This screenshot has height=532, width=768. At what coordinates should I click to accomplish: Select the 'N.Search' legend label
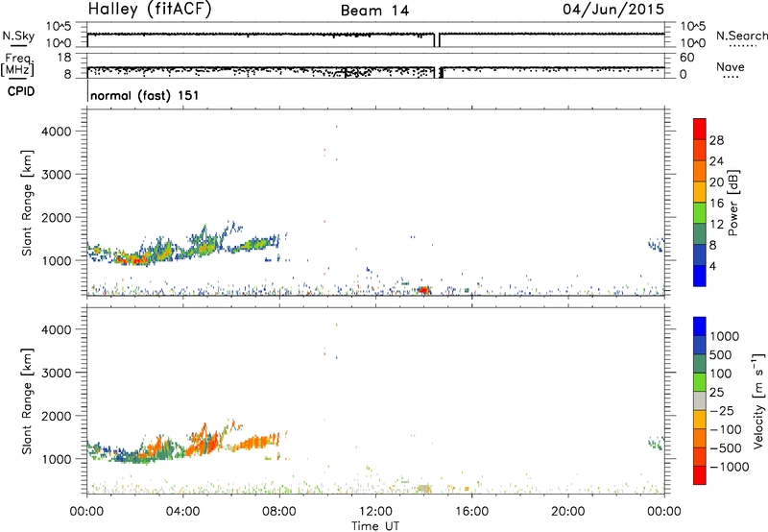(742, 36)
